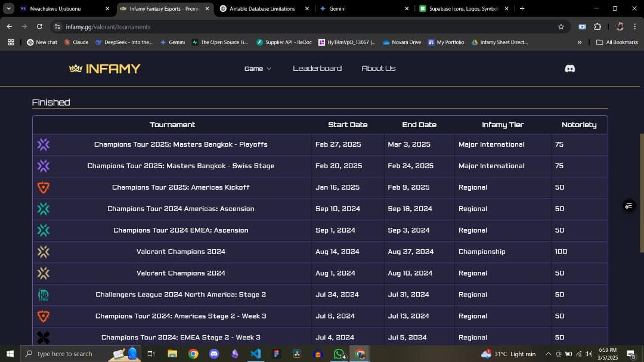The height and width of the screenshot is (362, 644).
Task: Click icon beside 2024 Americas: Ascension row
Action: [x=43, y=209]
